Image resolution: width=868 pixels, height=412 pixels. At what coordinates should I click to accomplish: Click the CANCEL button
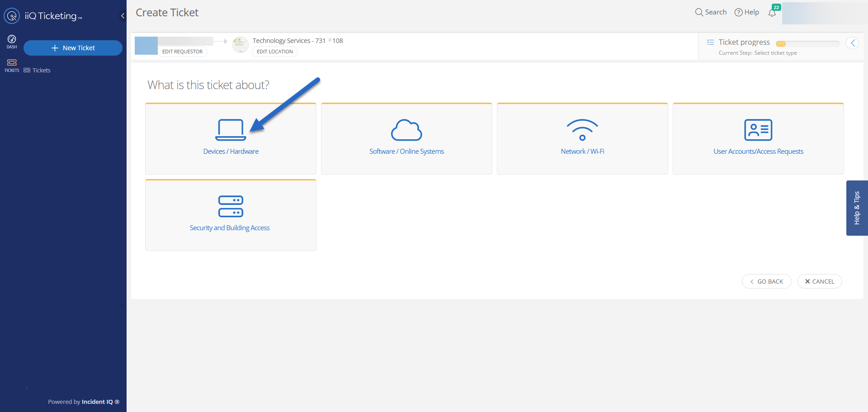(x=819, y=281)
